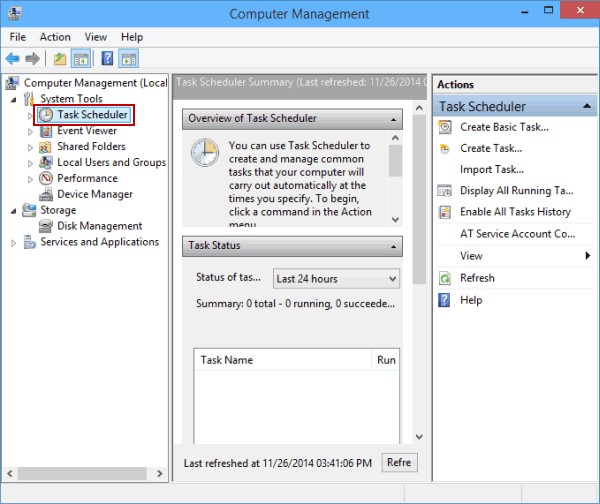This screenshot has width=600, height=504.
Task: Click the Up one level folder icon
Action: [x=60, y=59]
